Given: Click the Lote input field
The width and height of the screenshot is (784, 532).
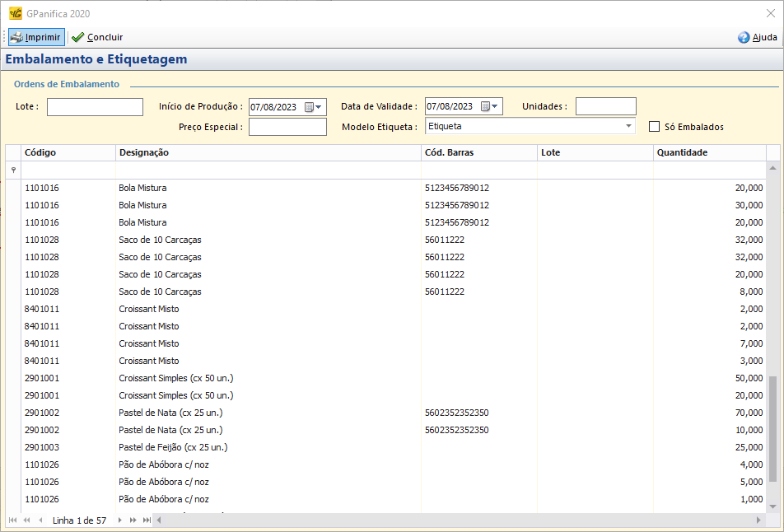Looking at the screenshot, I should (95, 107).
